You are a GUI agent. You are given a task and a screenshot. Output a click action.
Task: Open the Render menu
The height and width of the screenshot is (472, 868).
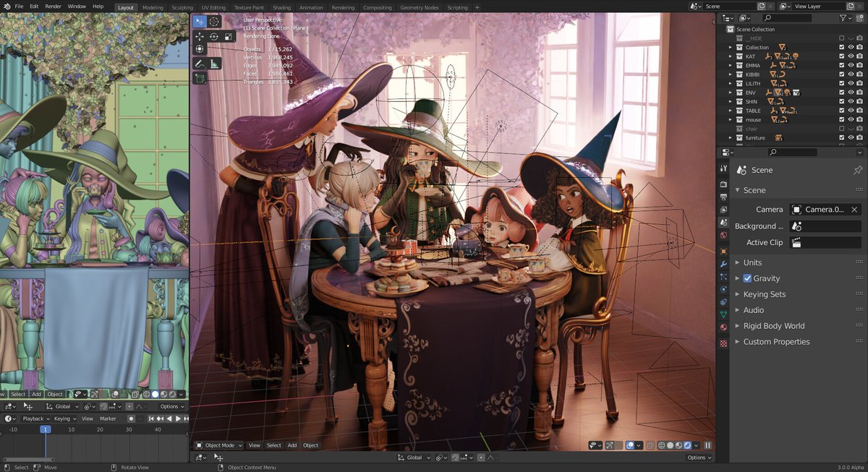point(54,7)
